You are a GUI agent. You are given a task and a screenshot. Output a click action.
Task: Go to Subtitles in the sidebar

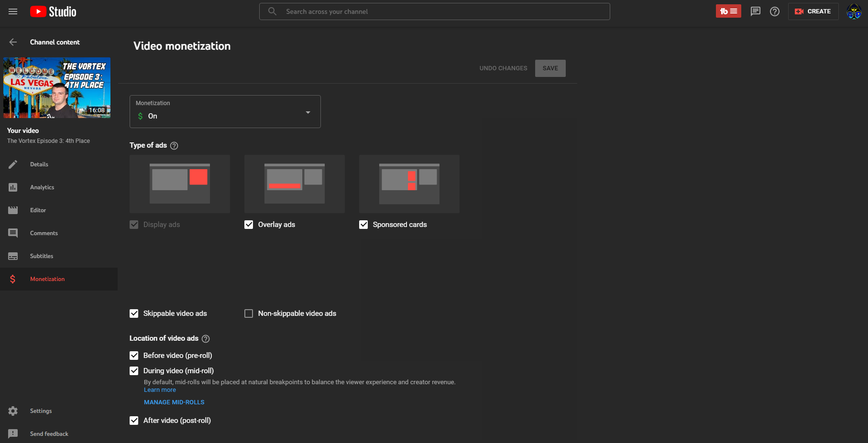tap(59, 256)
